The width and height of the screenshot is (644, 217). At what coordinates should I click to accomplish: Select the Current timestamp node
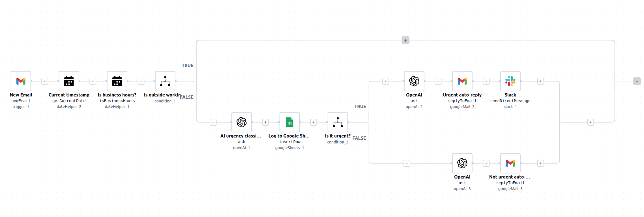[x=69, y=81]
